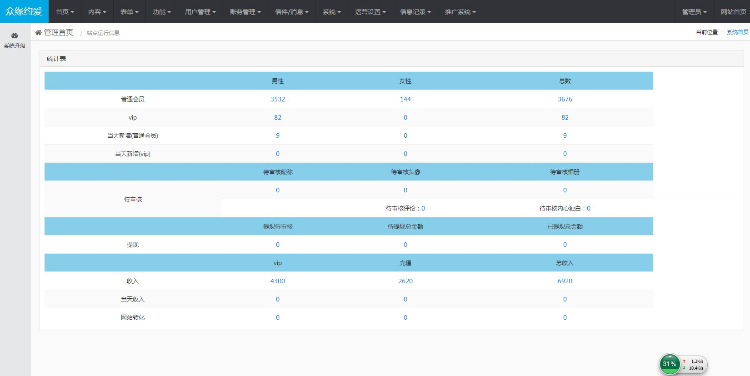Click the vip female count 0
Screen dimensions: 750x376
(x=405, y=117)
